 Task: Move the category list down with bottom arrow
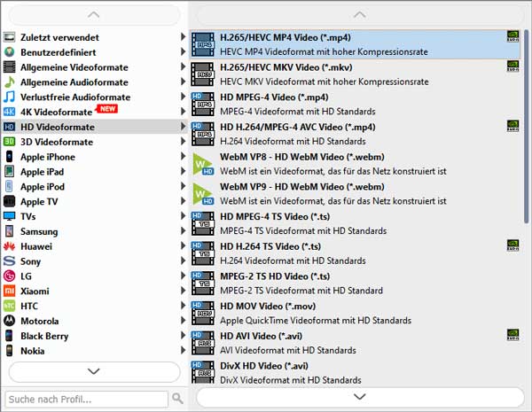[x=94, y=371]
